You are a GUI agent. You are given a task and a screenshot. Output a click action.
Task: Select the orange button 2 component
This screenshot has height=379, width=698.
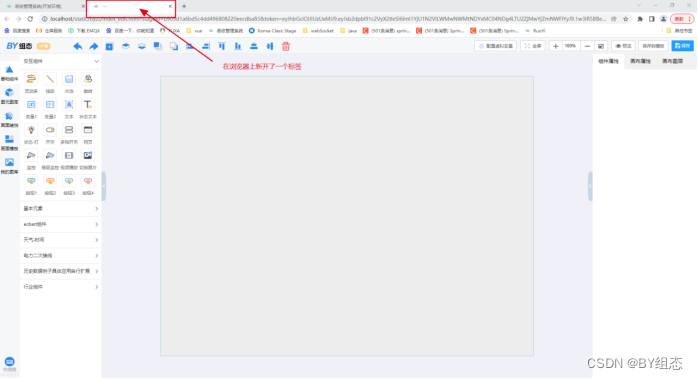click(x=50, y=181)
